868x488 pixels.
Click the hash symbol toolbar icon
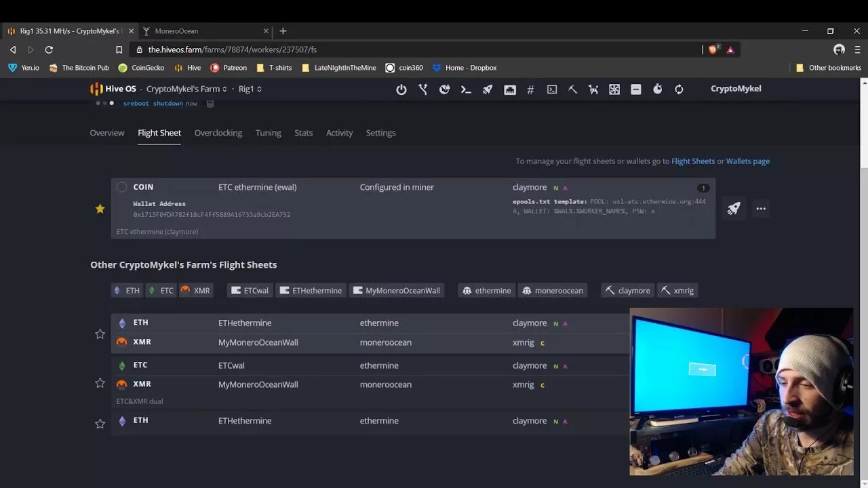(x=530, y=89)
